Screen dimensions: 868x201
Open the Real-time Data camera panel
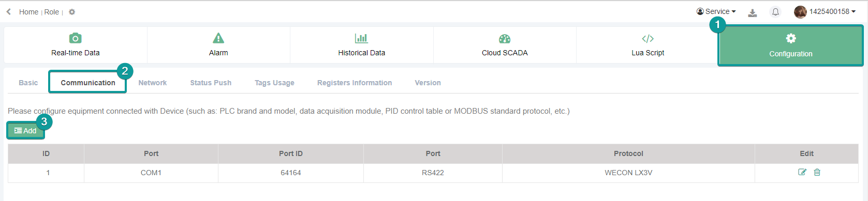76,45
